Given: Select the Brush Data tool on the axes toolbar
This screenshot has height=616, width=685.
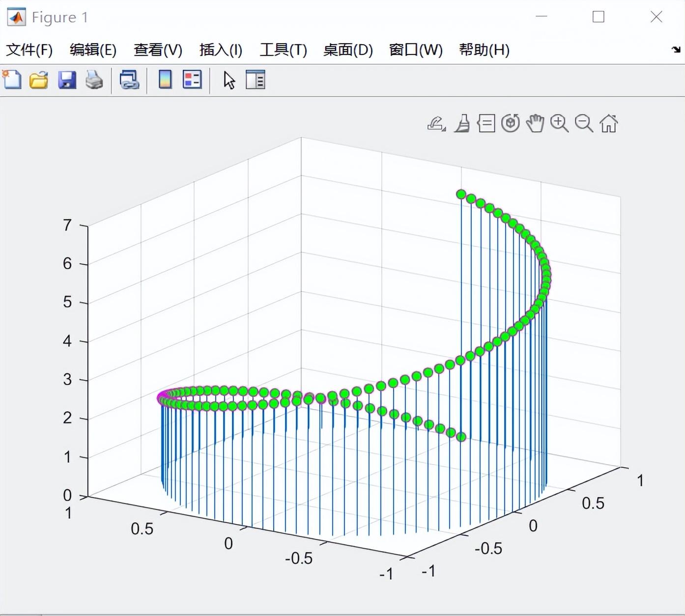Looking at the screenshot, I should 462,123.
